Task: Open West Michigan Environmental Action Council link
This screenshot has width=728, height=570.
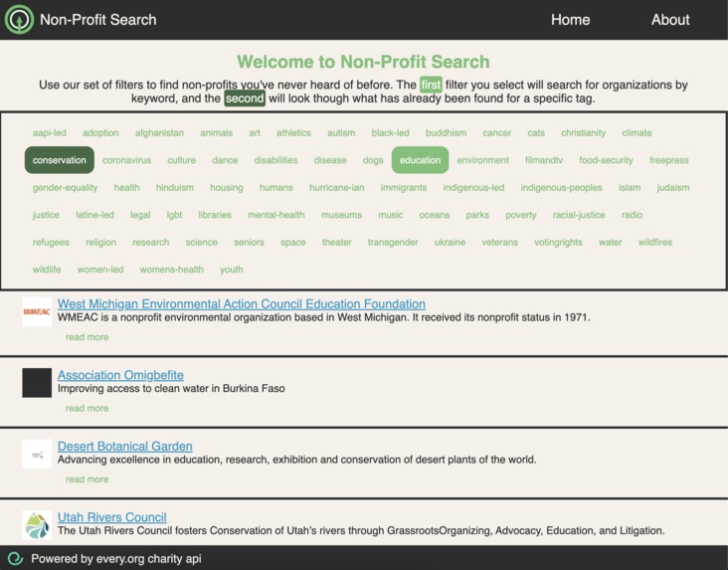Action: coord(242,303)
